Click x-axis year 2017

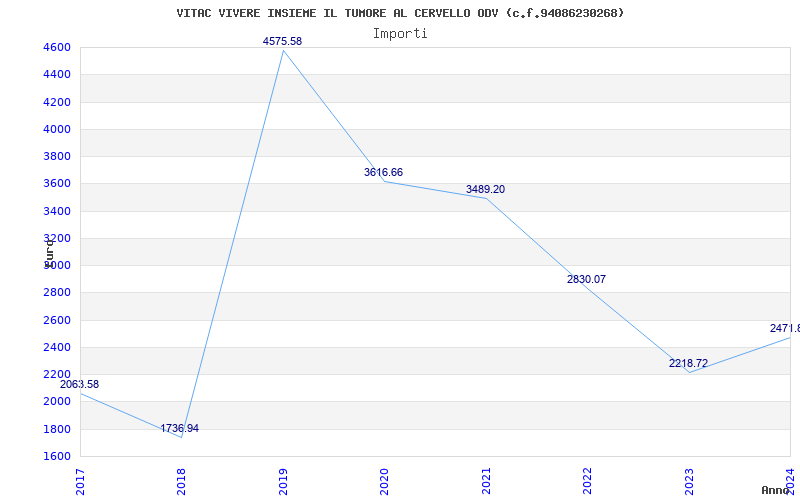click(80, 482)
